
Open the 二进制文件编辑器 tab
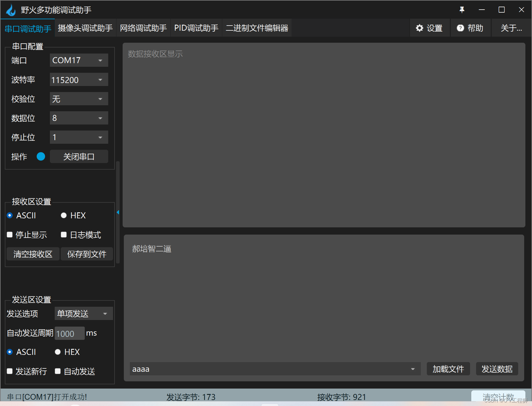tap(257, 28)
